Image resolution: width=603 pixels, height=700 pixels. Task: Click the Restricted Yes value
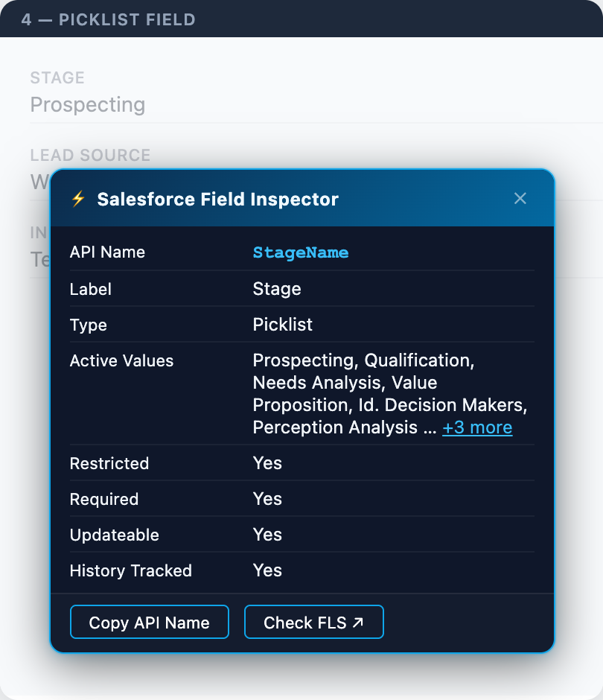tap(267, 462)
